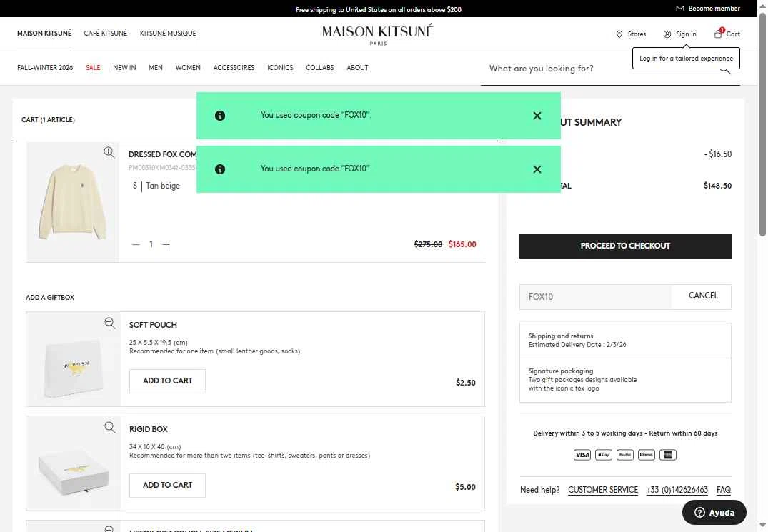
Task: Select the PayPal payment icon
Action: [625, 455]
